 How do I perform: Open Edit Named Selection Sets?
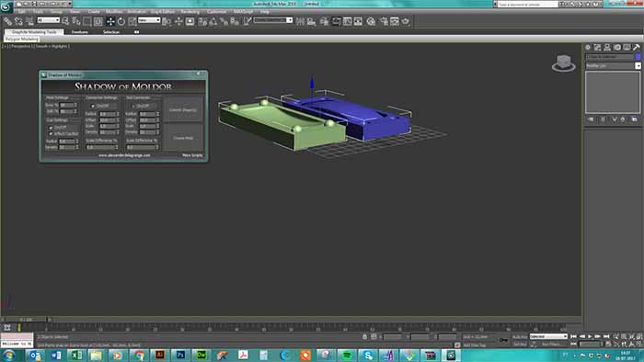pos(247,21)
